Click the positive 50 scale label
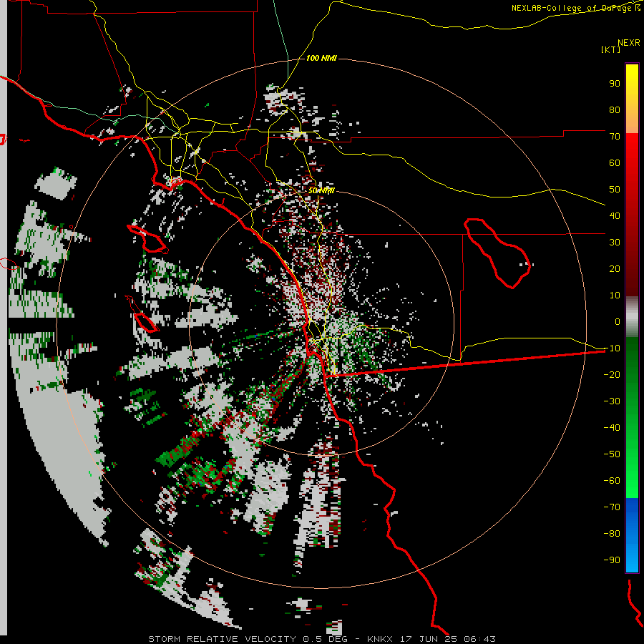 click(615, 190)
